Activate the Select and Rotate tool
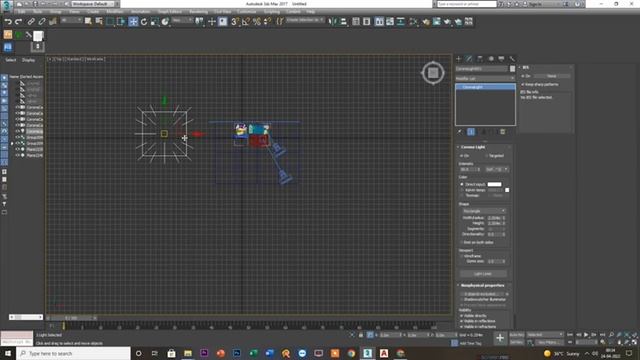This screenshot has width=640, height=360. click(144, 22)
